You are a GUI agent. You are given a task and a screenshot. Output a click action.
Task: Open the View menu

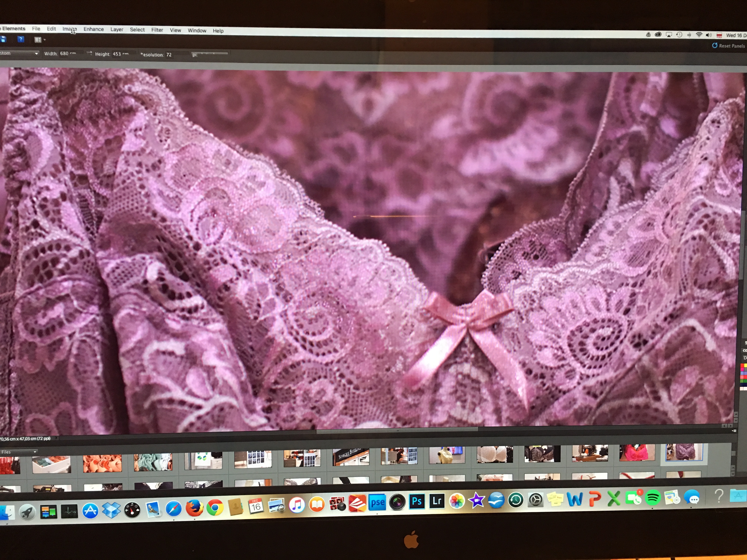175,30
